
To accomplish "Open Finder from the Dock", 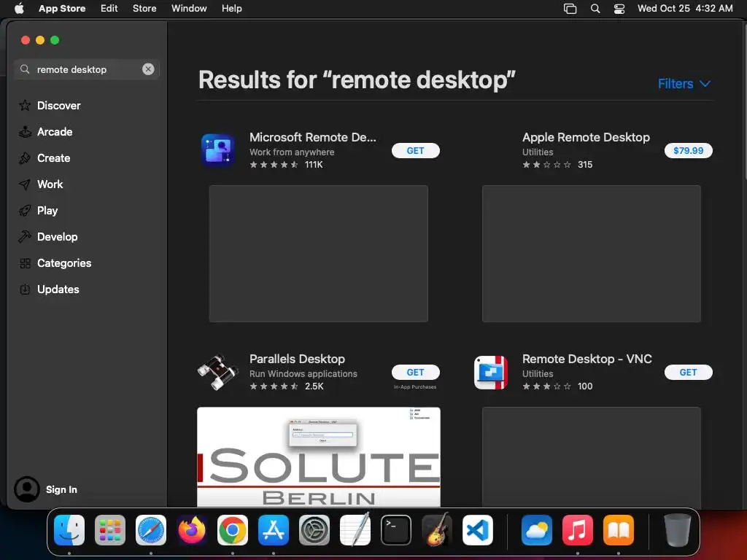I will click(69, 530).
